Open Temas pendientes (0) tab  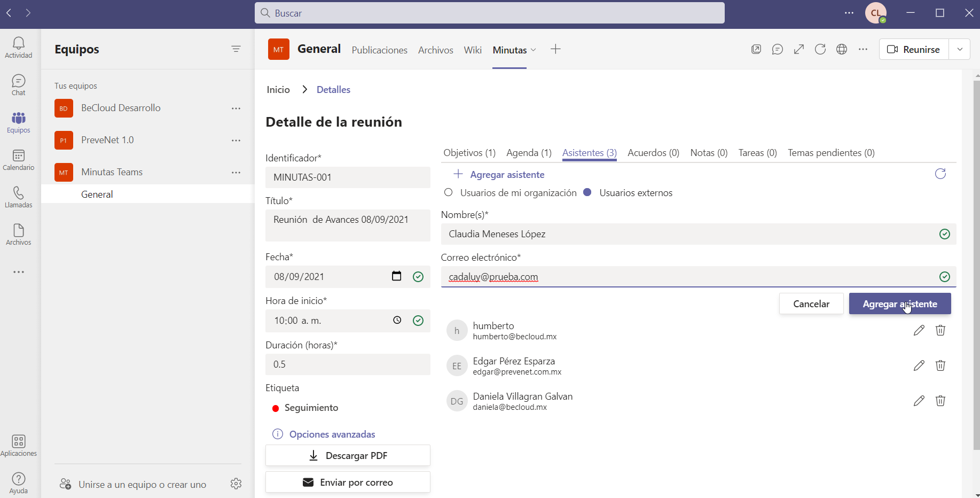point(831,153)
